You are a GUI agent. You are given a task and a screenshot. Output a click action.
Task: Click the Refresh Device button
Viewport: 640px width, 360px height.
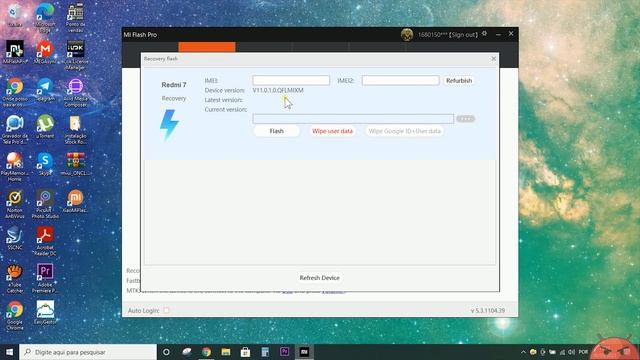click(319, 278)
